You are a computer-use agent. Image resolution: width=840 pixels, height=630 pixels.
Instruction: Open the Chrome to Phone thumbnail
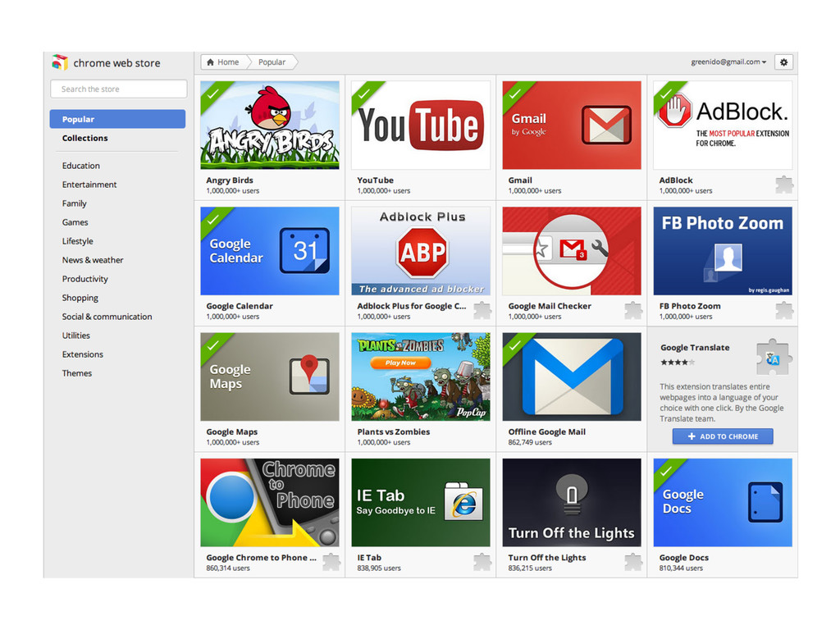[x=270, y=503]
